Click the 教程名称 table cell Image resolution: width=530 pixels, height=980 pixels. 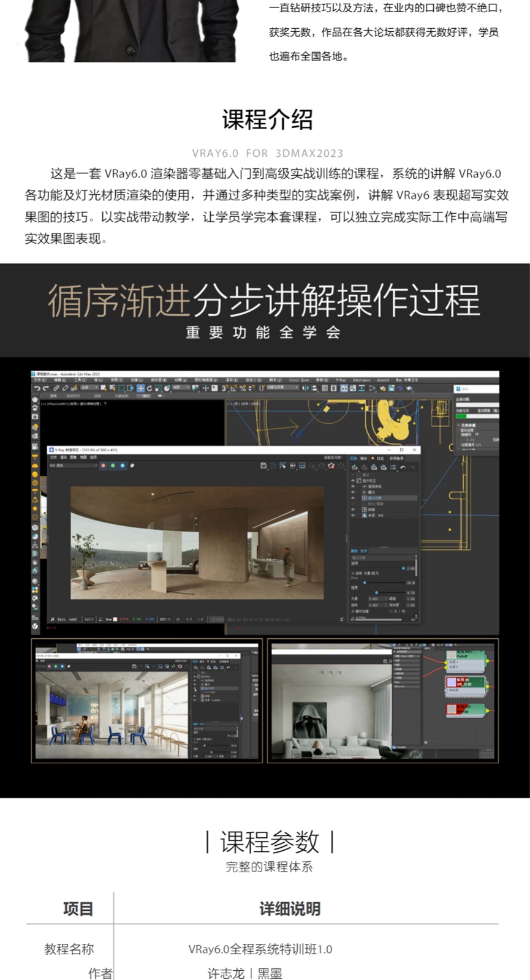coord(69,949)
